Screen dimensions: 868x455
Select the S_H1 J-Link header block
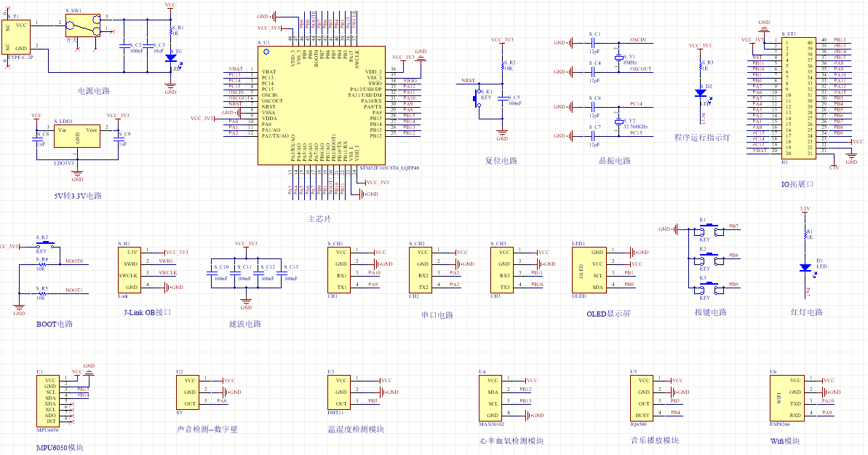click(x=129, y=270)
